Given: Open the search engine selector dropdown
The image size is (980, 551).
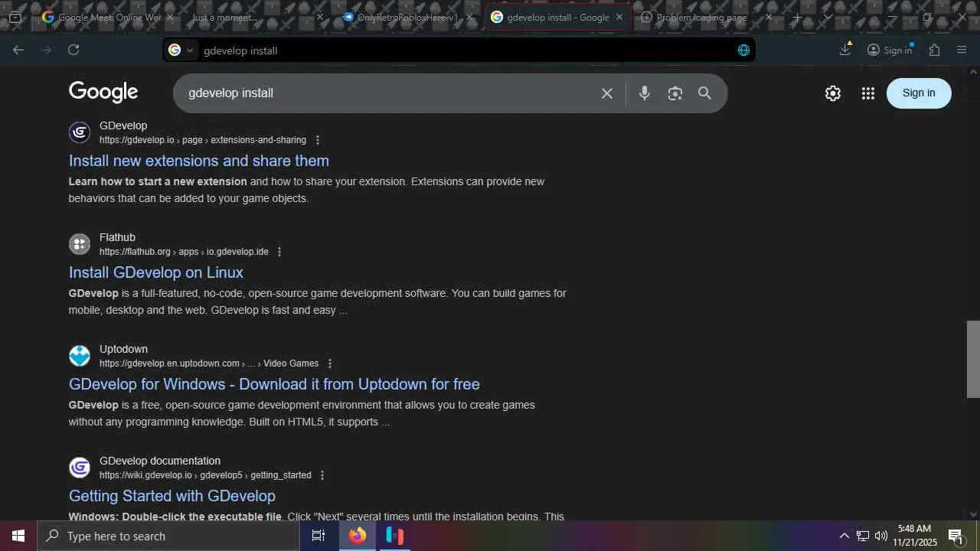Looking at the screenshot, I should 182,50.
